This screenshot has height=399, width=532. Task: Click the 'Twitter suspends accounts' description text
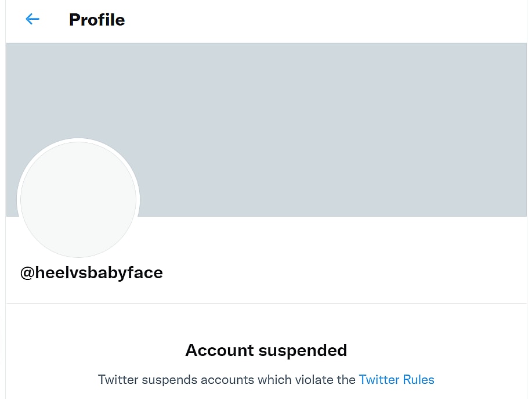[x=226, y=380]
